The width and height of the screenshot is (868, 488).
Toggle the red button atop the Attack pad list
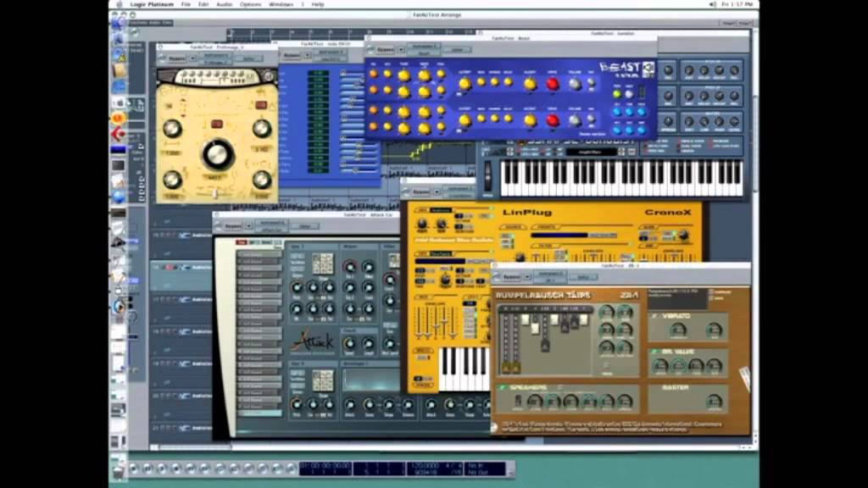pos(242,243)
